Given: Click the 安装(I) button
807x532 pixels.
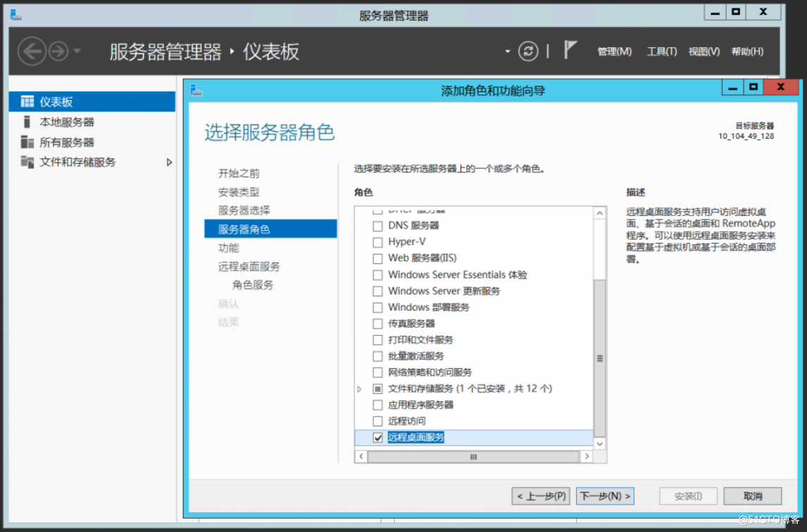Looking at the screenshot, I should pyautogui.click(x=688, y=496).
